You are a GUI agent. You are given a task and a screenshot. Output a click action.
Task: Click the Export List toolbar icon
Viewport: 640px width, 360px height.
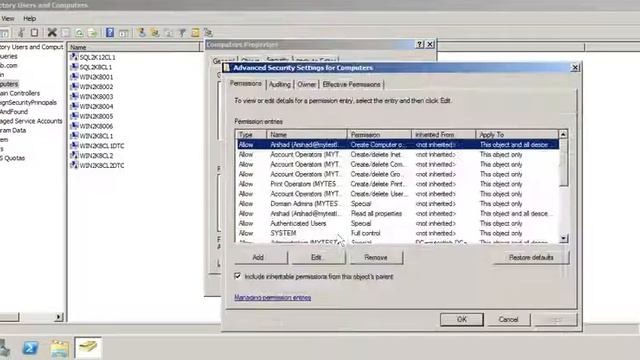93,33
